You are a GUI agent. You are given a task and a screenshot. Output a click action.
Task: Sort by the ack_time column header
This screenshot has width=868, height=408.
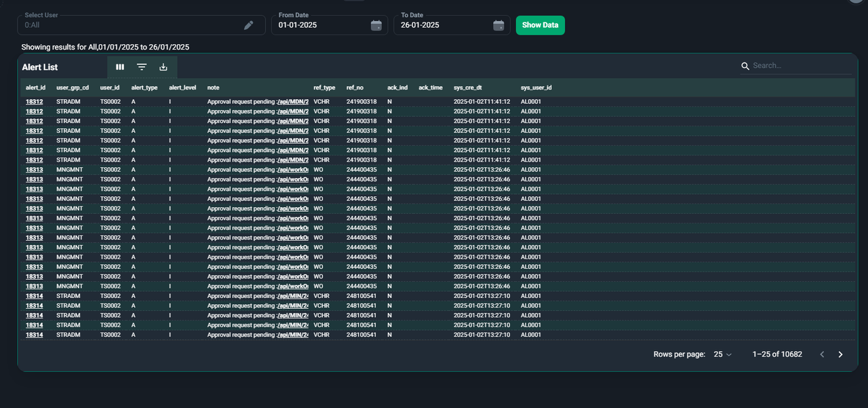(x=431, y=88)
